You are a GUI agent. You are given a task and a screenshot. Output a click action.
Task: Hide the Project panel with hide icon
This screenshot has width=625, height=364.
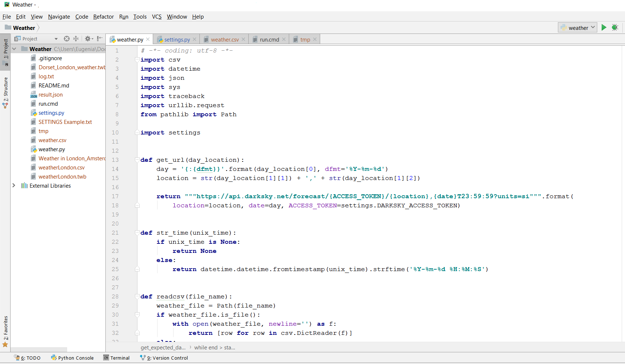point(100,39)
